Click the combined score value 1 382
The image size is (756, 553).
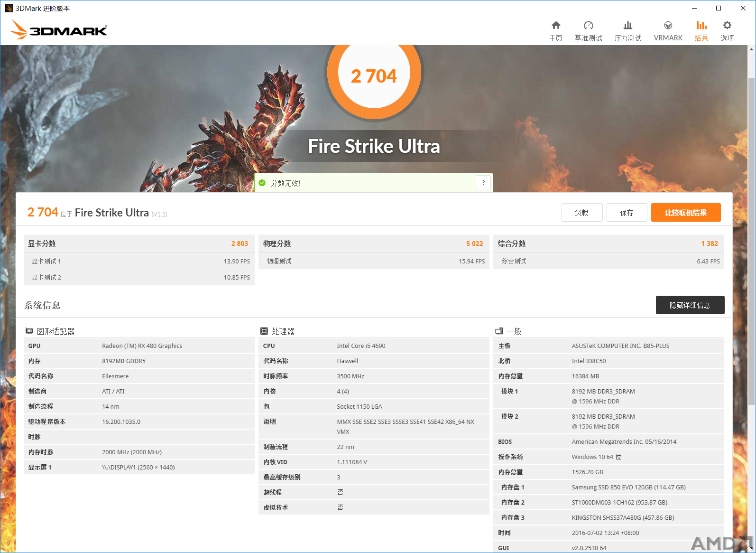click(710, 244)
